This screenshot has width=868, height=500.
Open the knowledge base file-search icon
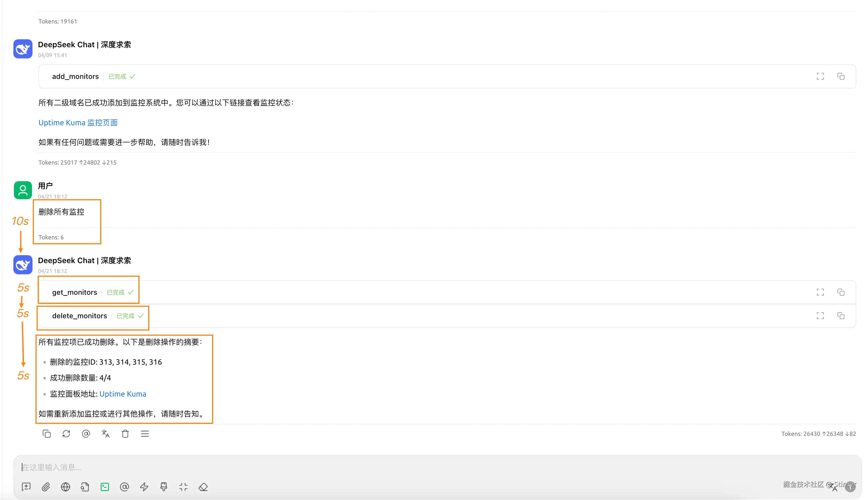[85, 487]
